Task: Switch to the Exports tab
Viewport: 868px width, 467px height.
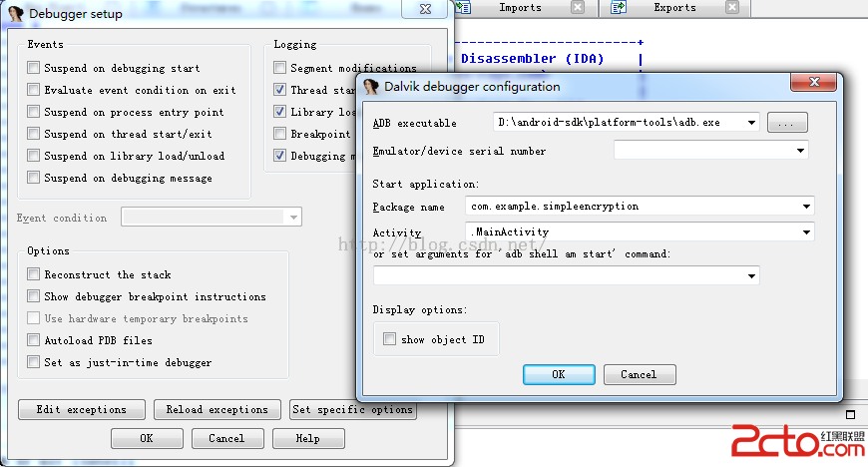Action: tap(674, 8)
